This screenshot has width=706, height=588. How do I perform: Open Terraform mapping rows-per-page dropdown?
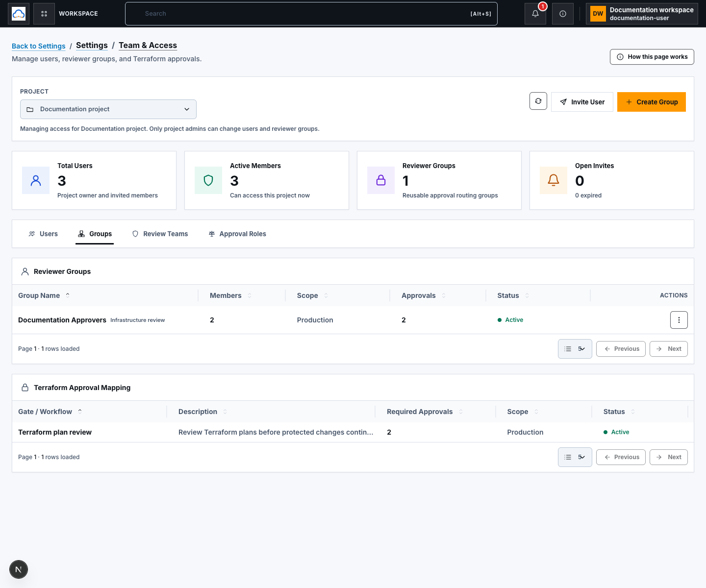click(x=575, y=457)
